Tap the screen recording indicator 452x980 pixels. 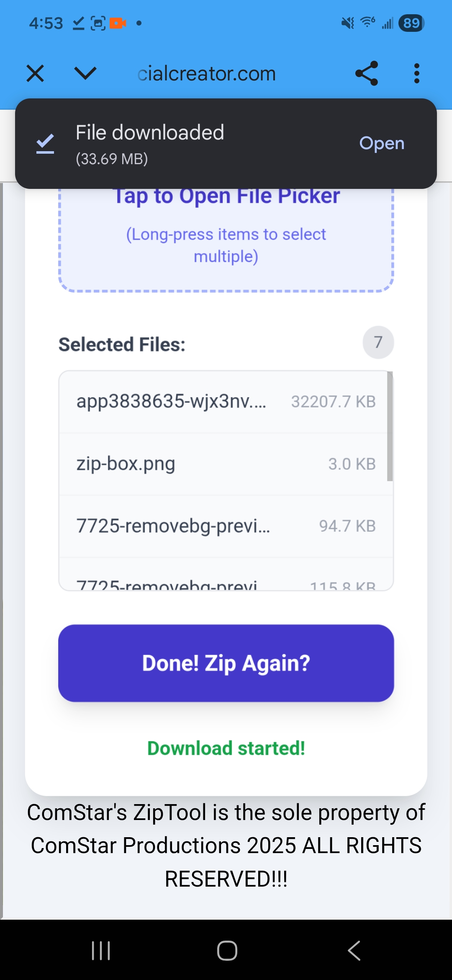pos(117,23)
